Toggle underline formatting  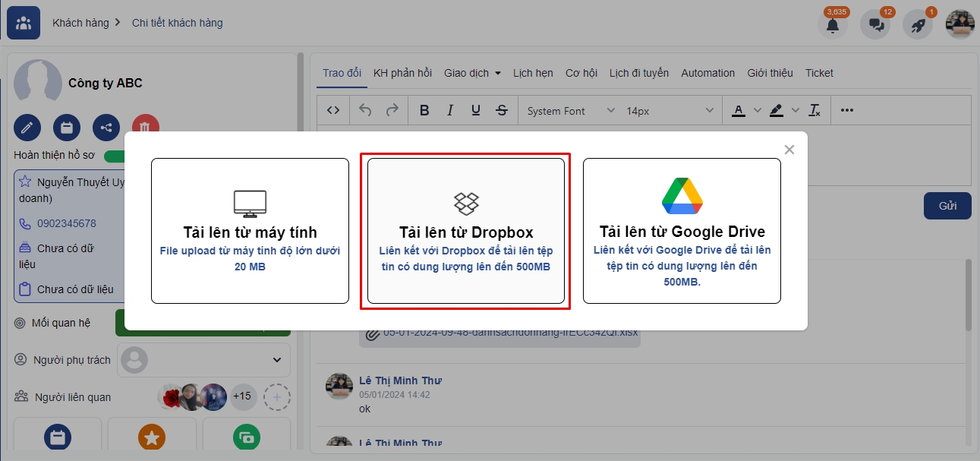click(476, 110)
